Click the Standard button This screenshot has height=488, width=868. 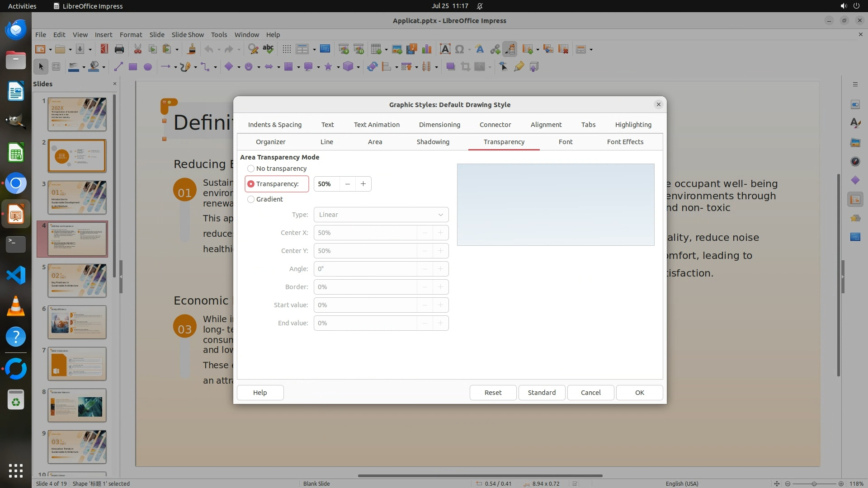click(x=542, y=393)
